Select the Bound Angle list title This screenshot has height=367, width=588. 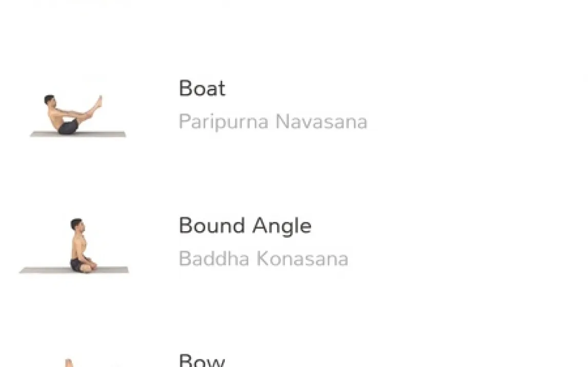[x=245, y=226]
